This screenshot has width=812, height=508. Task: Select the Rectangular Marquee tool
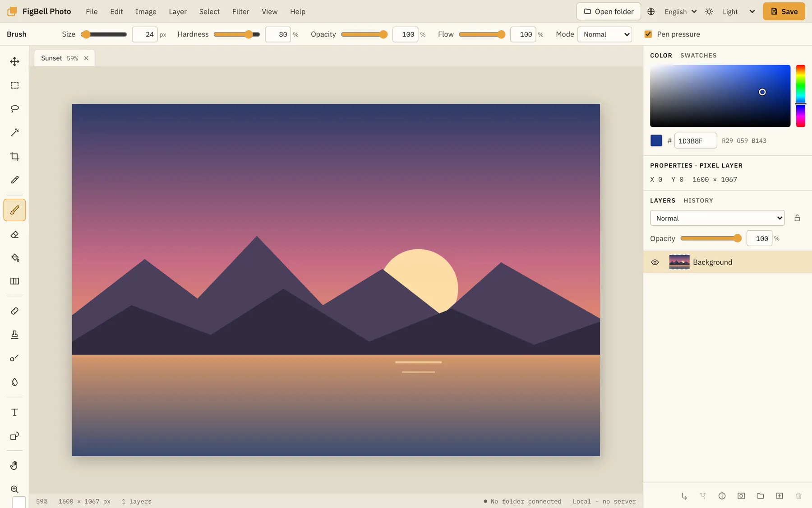pyautogui.click(x=14, y=85)
